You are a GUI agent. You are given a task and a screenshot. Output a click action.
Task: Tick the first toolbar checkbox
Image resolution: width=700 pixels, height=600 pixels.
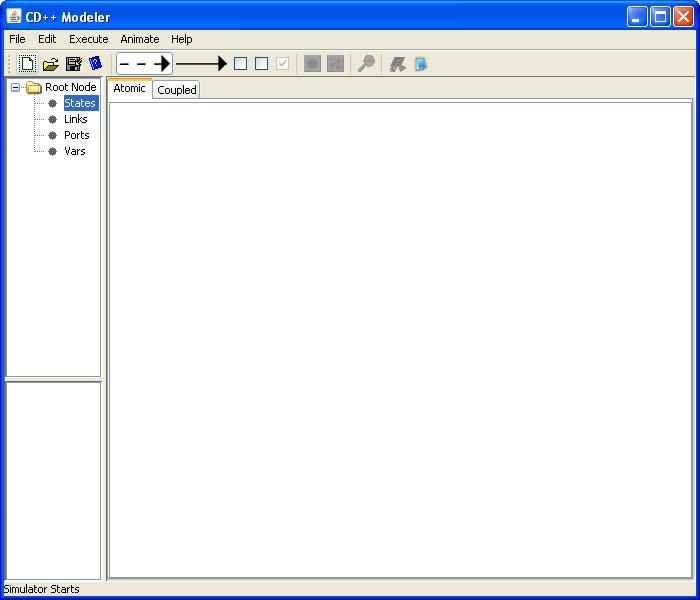240,63
